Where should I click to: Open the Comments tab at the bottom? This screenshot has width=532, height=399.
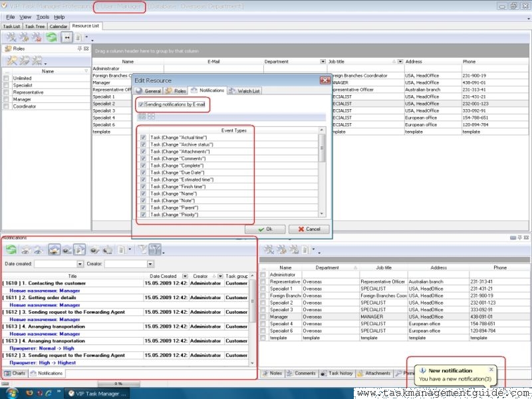(x=301, y=373)
